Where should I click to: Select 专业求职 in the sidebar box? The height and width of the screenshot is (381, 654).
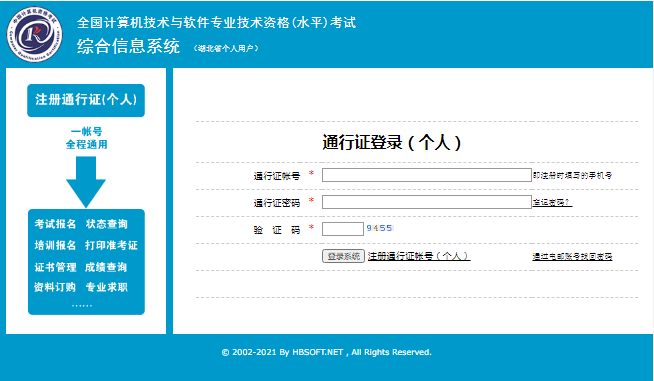point(107,287)
